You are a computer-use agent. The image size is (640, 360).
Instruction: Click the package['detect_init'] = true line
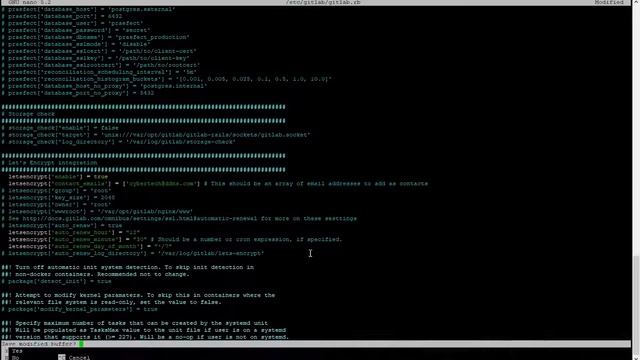tap(56, 281)
